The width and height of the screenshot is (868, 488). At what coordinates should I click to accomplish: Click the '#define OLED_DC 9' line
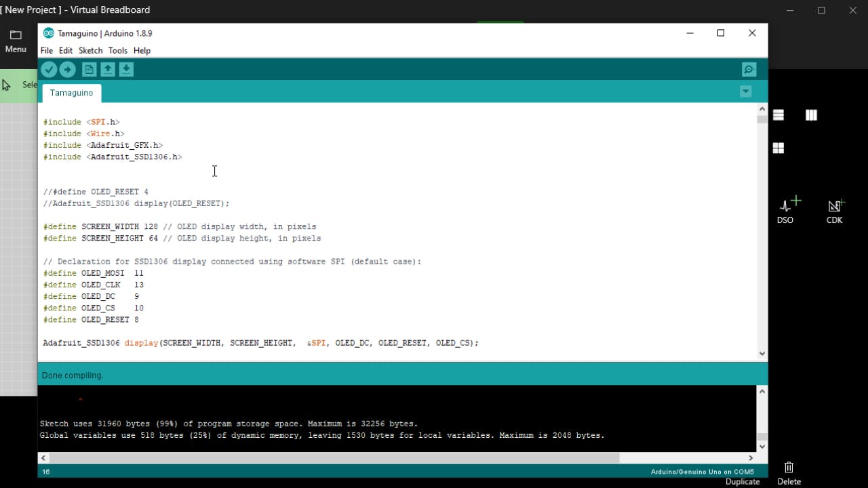click(x=91, y=296)
